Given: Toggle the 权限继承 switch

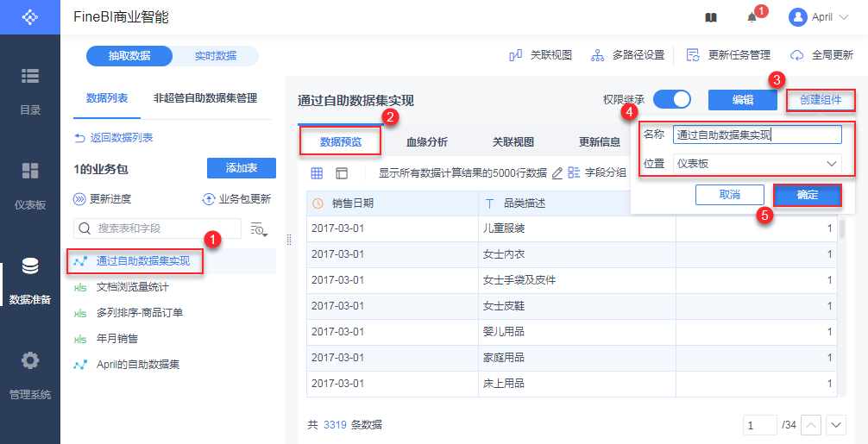Looking at the screenshot, I should tap(672, 99).
